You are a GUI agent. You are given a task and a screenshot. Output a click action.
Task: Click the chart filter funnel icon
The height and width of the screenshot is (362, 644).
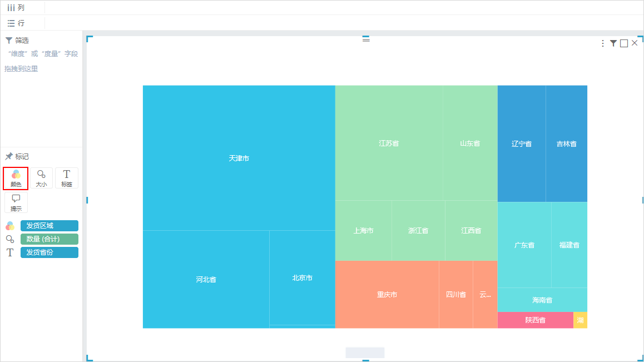[613, 43]
